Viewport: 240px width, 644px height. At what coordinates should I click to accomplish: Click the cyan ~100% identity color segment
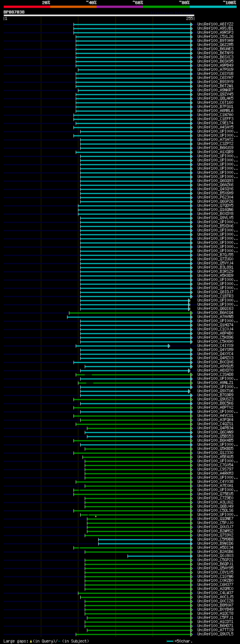213,7
